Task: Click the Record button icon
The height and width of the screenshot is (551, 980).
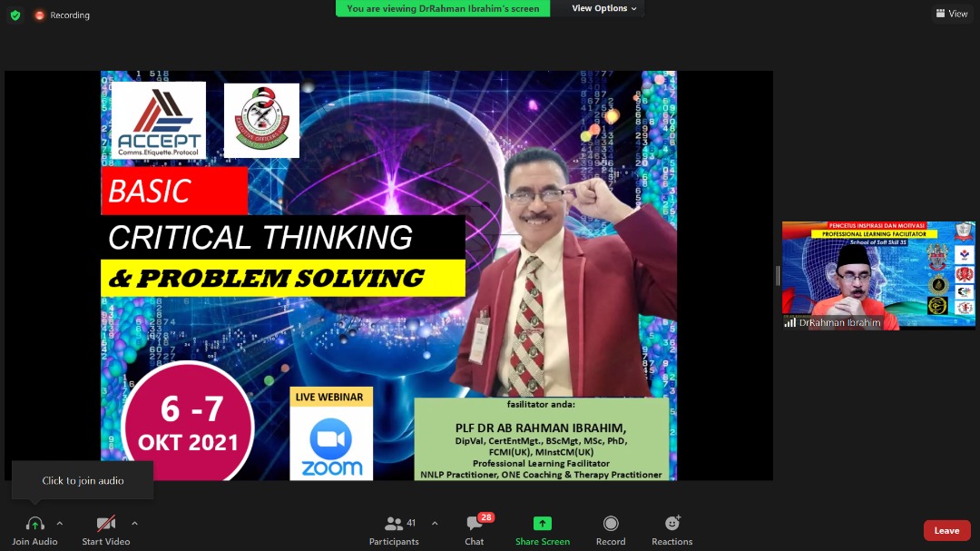Action: pyautogui.click(x=611, y=524)
